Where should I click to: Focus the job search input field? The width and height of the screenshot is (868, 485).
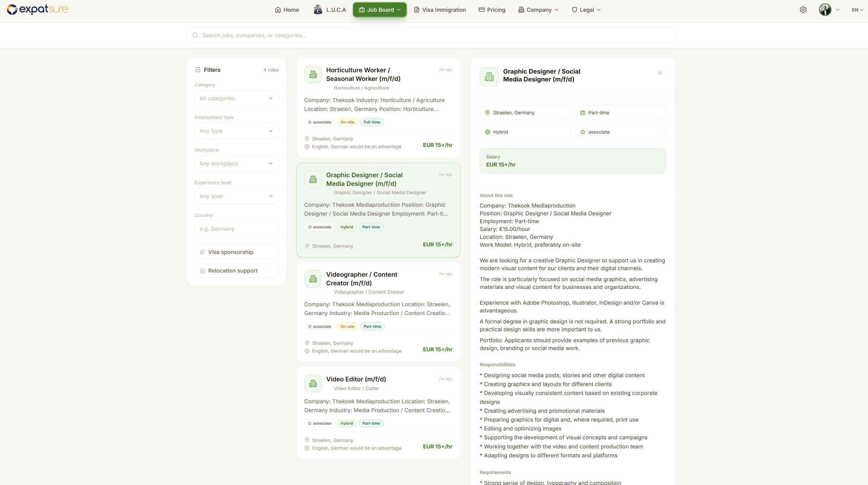pyautogui.click(x=431, y=35)
